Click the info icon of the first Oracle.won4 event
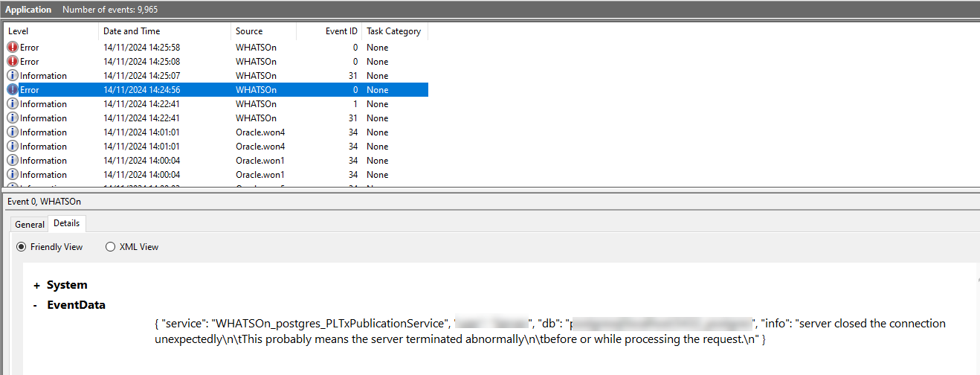 (x=13, y=132)
